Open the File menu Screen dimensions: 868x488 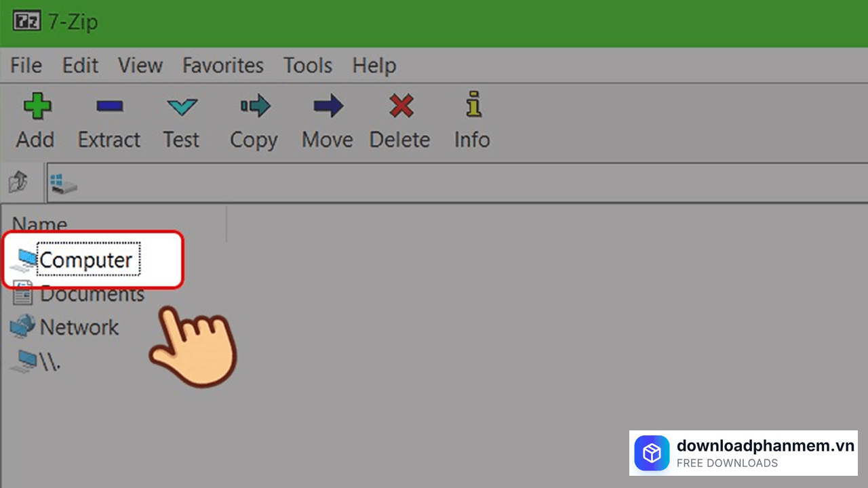[26, 66]
